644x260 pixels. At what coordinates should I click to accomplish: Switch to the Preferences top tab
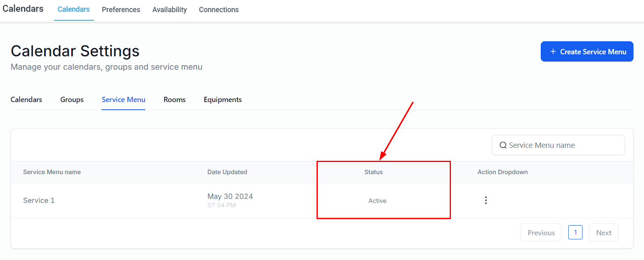[121, 10]
